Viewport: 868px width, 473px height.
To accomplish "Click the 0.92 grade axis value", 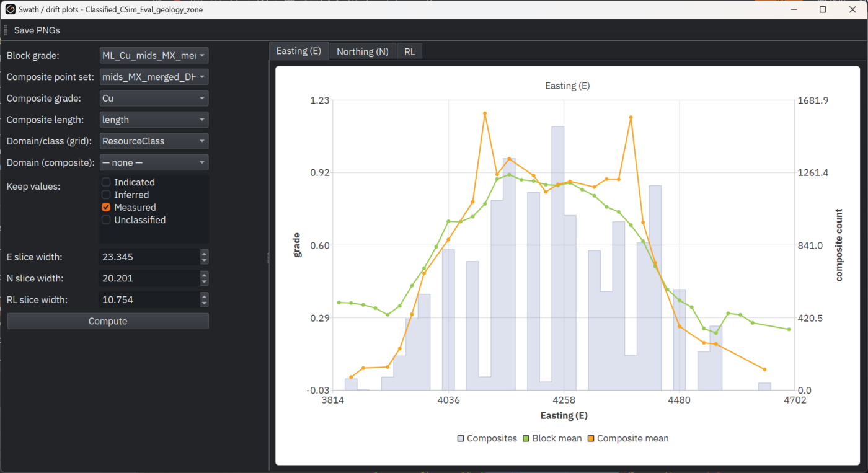I will (320, 173).
